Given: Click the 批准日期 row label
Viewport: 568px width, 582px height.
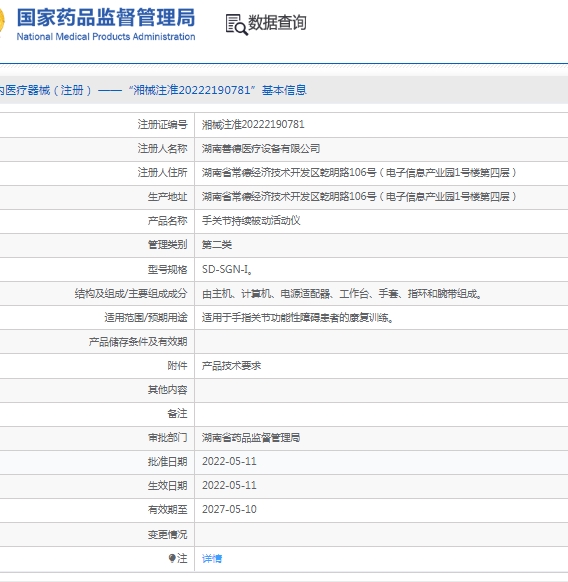Looking at the screenshot, I should 167,462.
